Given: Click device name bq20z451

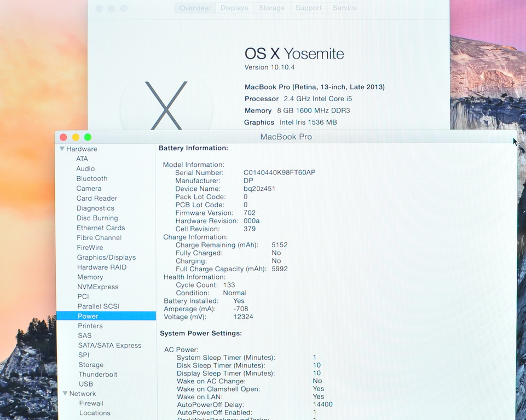Looking at the screenshot, I should pos(259,189).
